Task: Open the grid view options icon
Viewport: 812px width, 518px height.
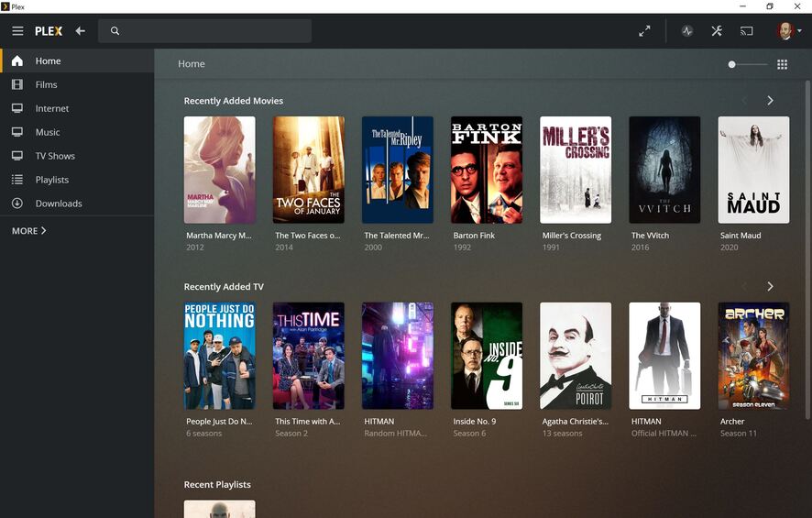Action: (782, 64)
